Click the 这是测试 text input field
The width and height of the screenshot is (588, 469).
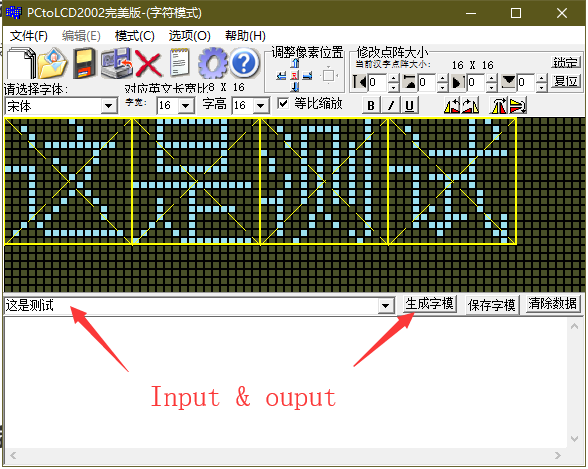click(x=191, y=306)
